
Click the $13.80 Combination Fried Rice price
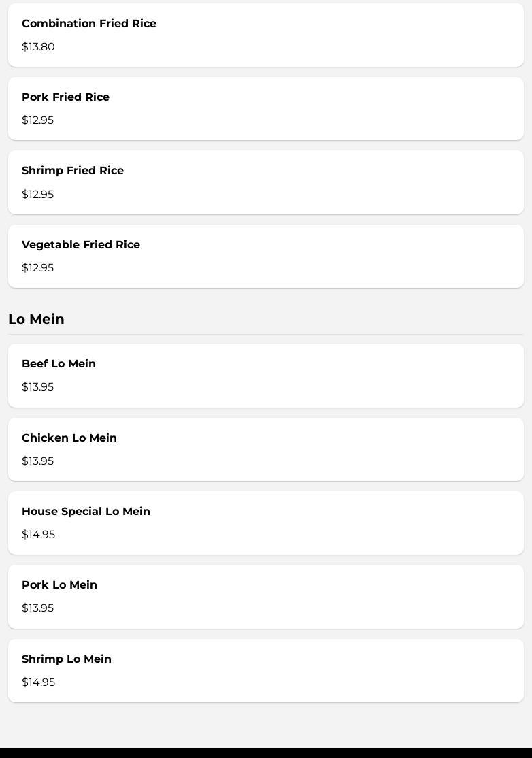[38, 47]
